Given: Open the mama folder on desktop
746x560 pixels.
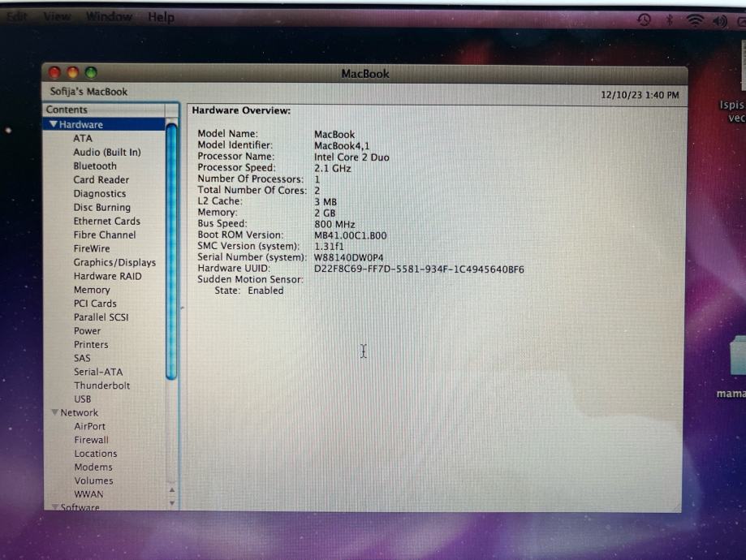Looking at the screenshot, I should coord(737,356).
